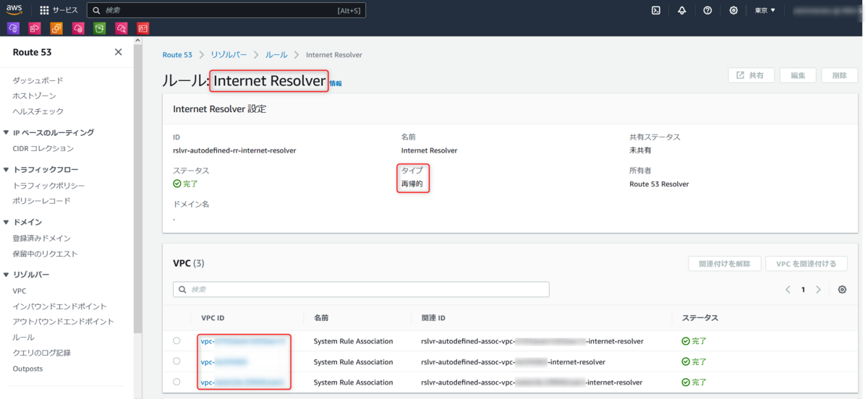Click リゾルバー breadcrumb link

point(229,55)
